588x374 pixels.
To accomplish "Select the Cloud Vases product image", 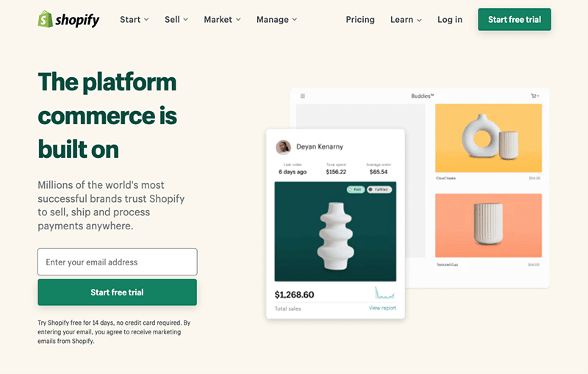I will click(x=488, y=137).
